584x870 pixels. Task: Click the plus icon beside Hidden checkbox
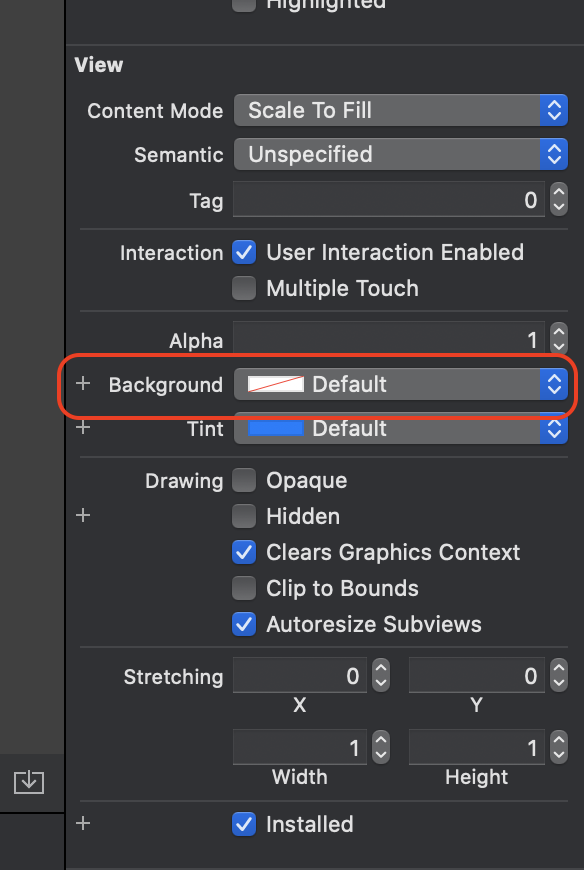pos(83,515)
